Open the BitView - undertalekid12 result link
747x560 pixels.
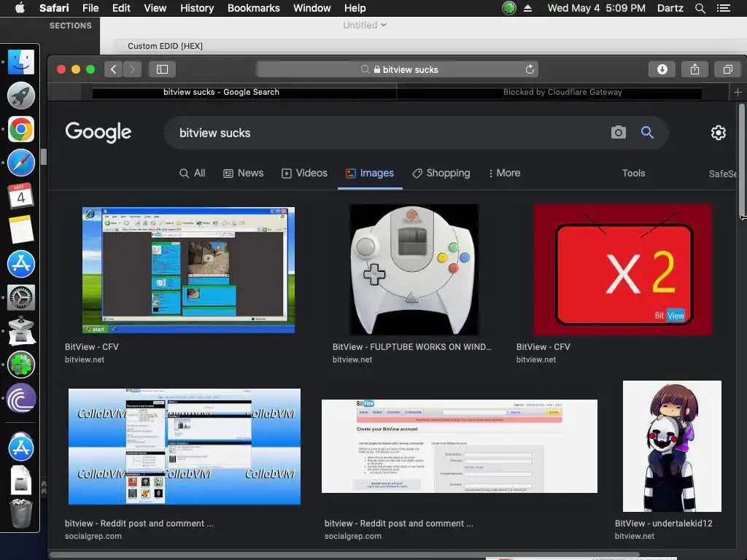click(x=663, y=524)
